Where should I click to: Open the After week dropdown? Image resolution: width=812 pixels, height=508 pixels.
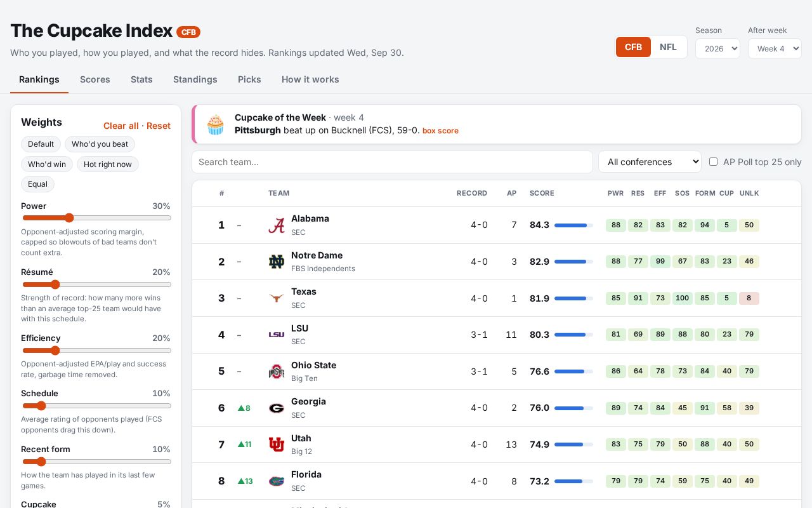[775, 49]
